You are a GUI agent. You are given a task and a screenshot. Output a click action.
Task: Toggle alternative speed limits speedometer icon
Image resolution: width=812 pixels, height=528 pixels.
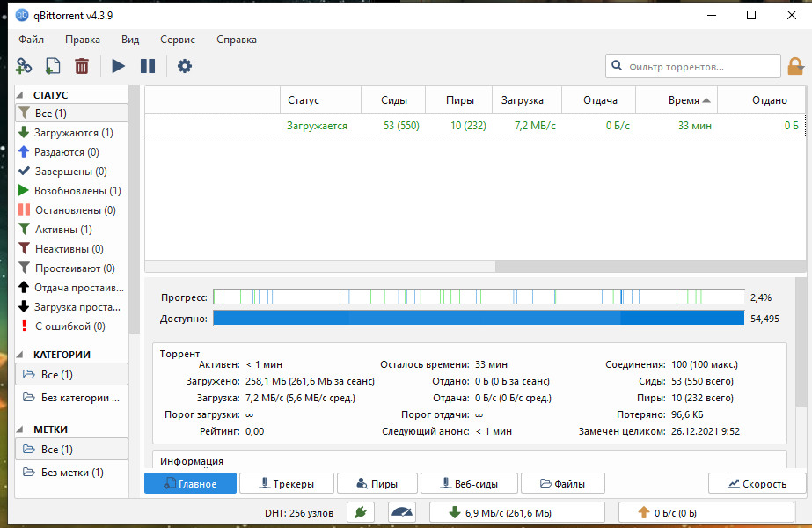tap(402, 512)
